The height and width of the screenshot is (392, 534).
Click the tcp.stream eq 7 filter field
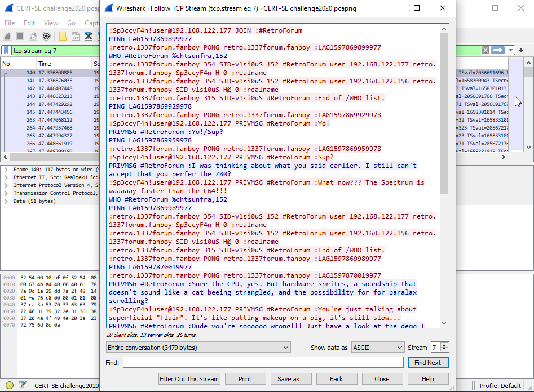[55, 51]
